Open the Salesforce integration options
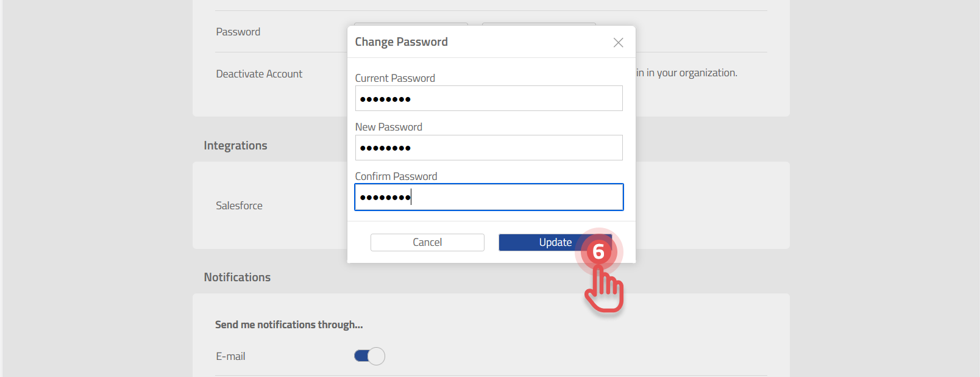The width and height of the screenshot is (980, 377). click(x=239, y=206)
